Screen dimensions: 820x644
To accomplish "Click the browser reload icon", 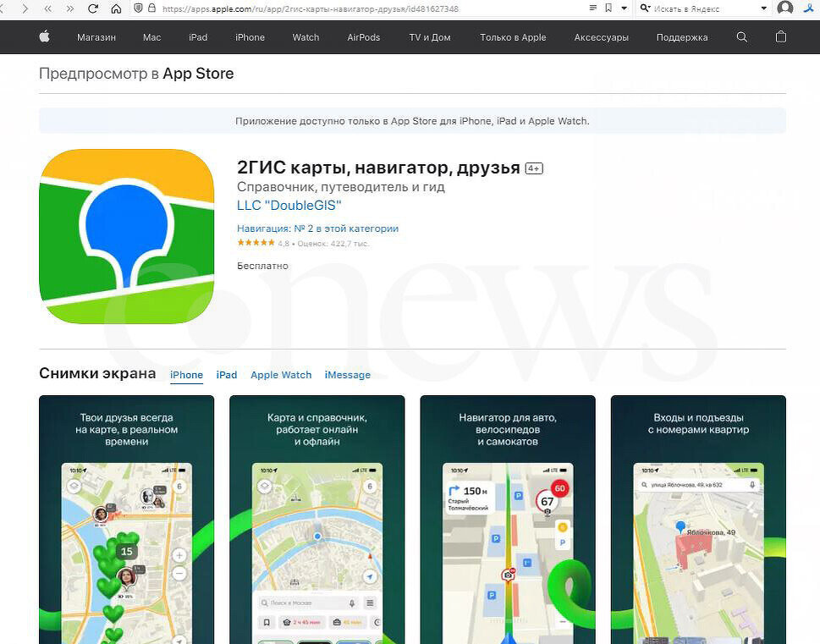I will (x=94, y=8).
